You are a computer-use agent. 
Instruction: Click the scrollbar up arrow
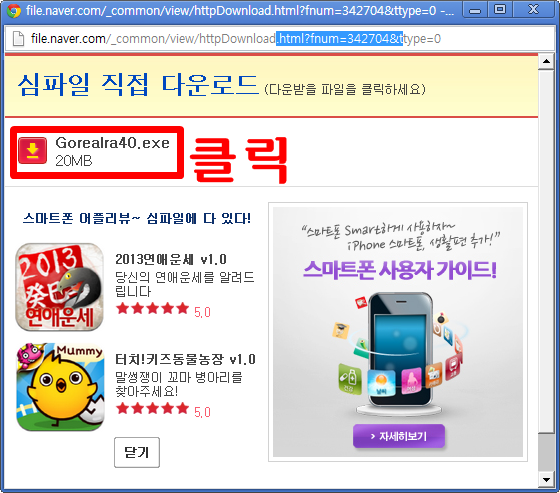546,61
